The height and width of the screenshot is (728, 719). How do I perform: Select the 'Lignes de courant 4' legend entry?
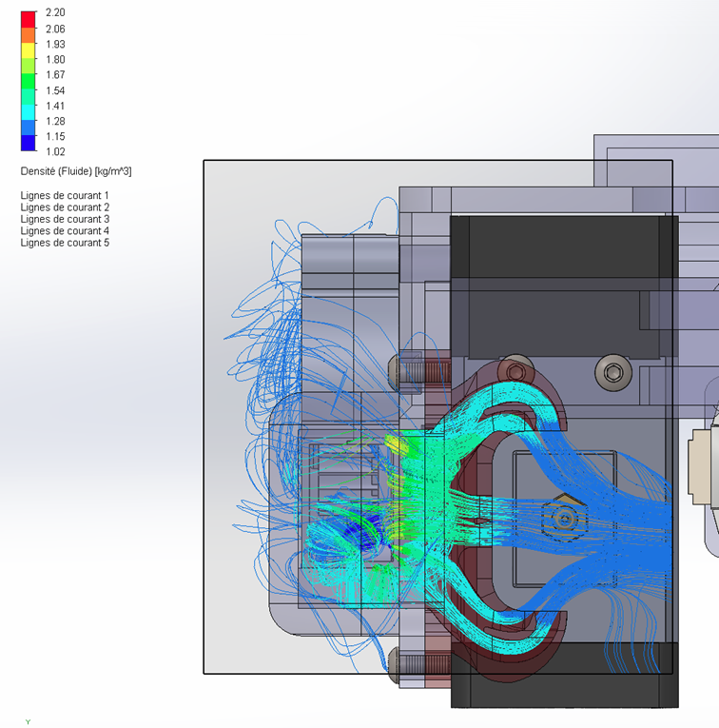(x=65, y=231)
